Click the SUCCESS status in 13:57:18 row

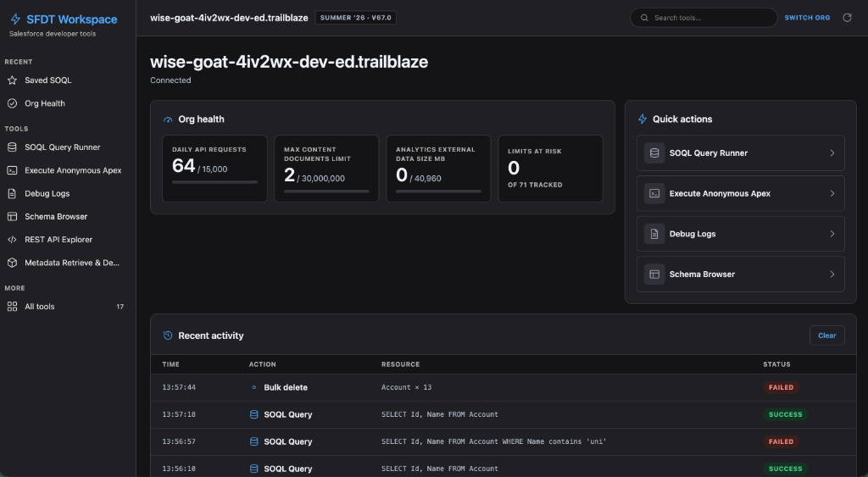pos(785,414)
